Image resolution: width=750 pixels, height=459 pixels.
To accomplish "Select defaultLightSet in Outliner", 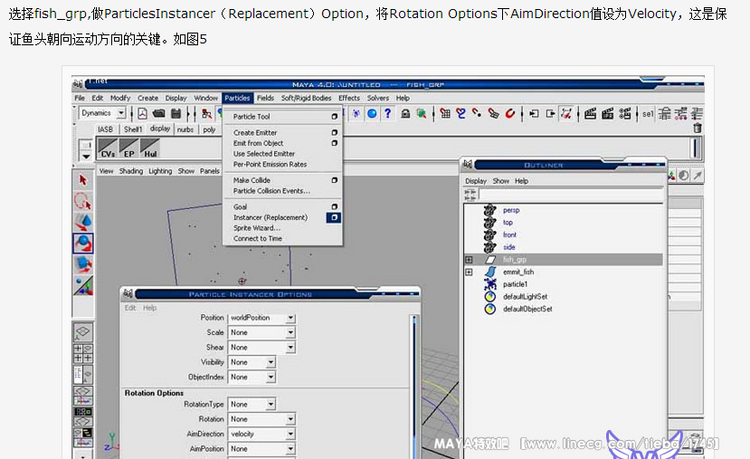I will (x=525, y=296).
